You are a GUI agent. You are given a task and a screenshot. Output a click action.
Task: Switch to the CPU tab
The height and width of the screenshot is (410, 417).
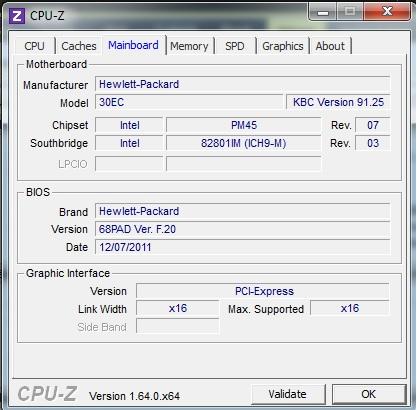[35, 46]
